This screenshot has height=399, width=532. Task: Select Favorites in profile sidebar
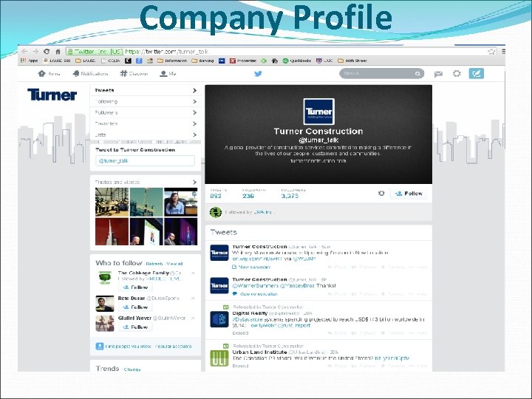pyautogui.click(x=146, y=123)
